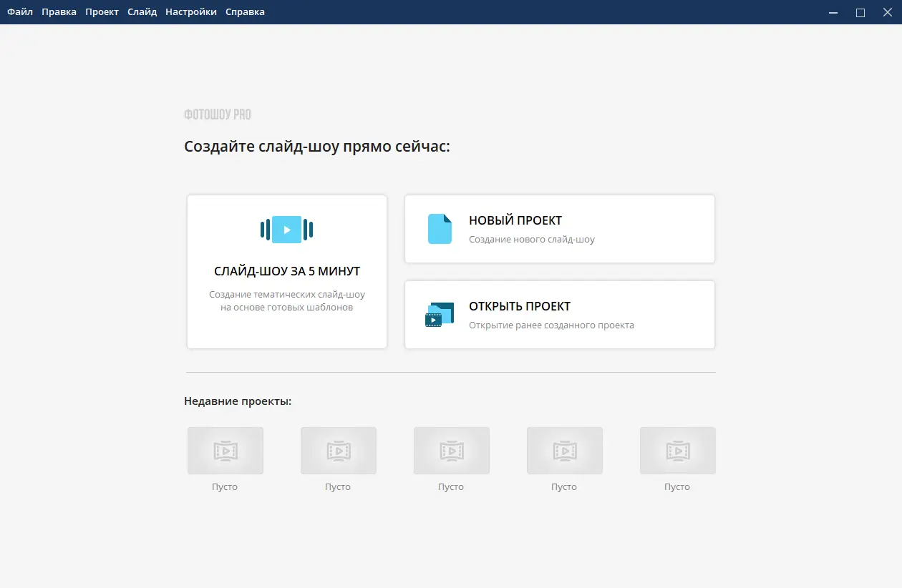Select the third empty recent project thumbnail
The width and height of the screenshot is (902, 588).
click(x=452, y=451)
